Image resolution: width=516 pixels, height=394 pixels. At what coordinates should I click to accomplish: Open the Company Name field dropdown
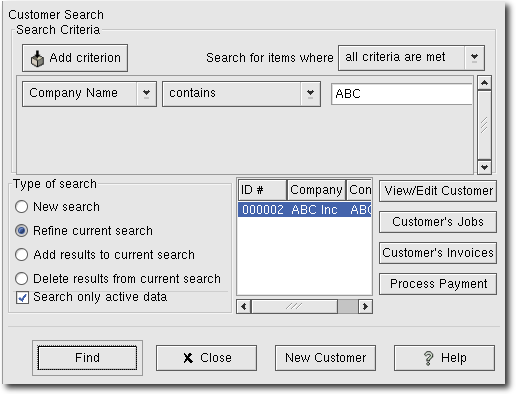(x=89, y=94)
